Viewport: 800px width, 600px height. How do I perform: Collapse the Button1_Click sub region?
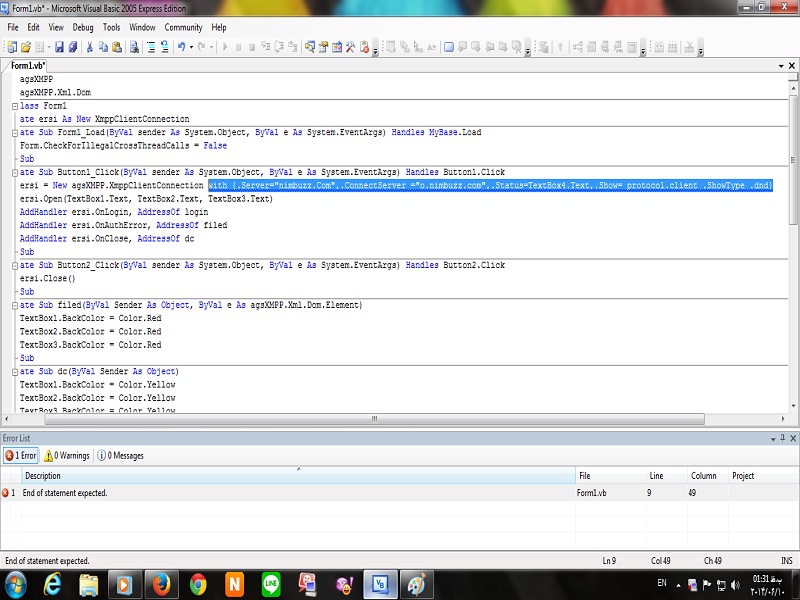15,172
